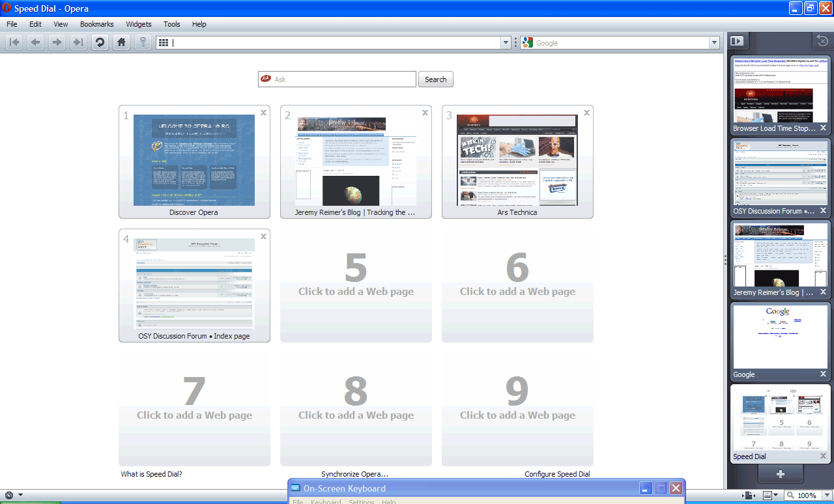The height and width of the screenshot is (504, 834).
Task: Toggle the side panel button above tab thumbnails
Action: coord(737,41)
